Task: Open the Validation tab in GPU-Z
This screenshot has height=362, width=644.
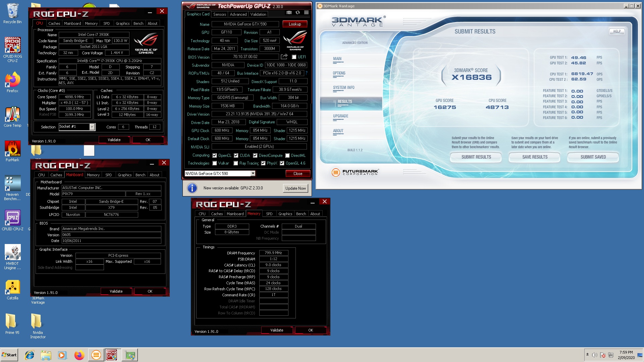Action: [258, 14]
